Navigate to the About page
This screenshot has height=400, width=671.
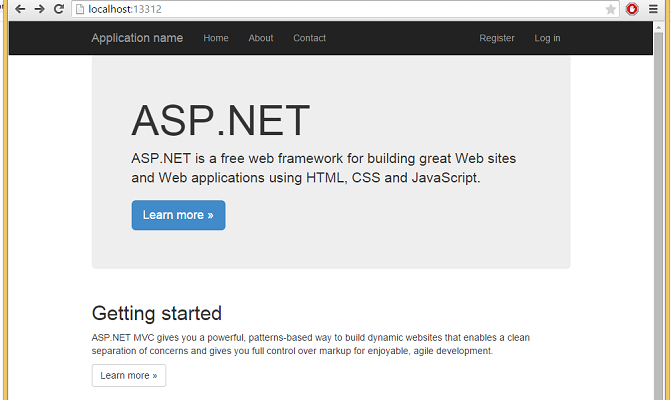(261, 38)
